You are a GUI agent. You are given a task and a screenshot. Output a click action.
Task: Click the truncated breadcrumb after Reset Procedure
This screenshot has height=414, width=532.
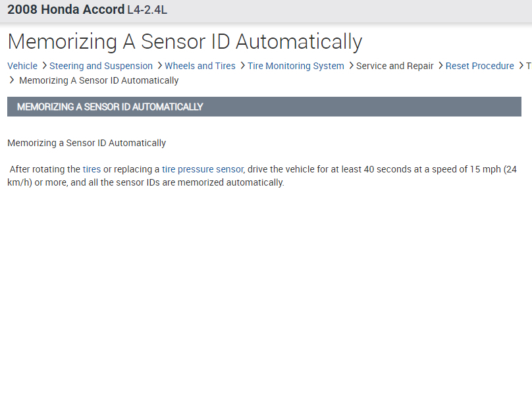pos(528,66)
